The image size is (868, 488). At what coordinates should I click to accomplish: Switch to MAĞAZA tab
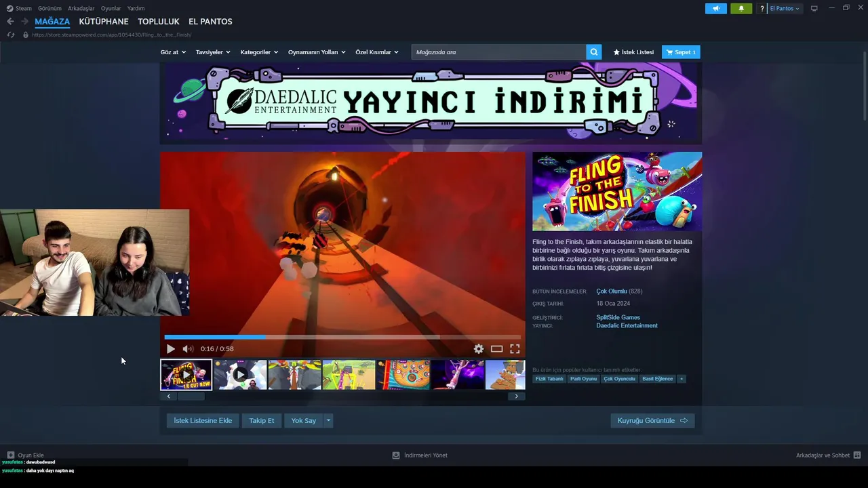(52, 22)
